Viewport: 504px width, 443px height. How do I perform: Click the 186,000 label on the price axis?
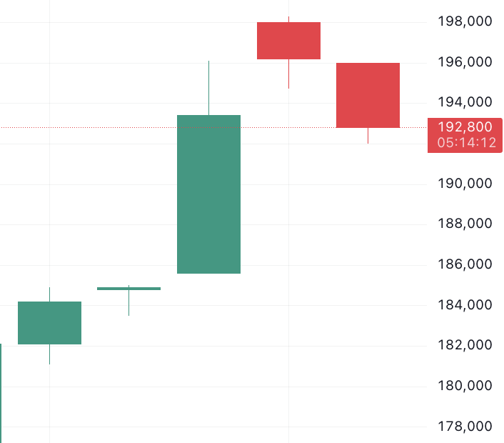(x=465, y=264)
